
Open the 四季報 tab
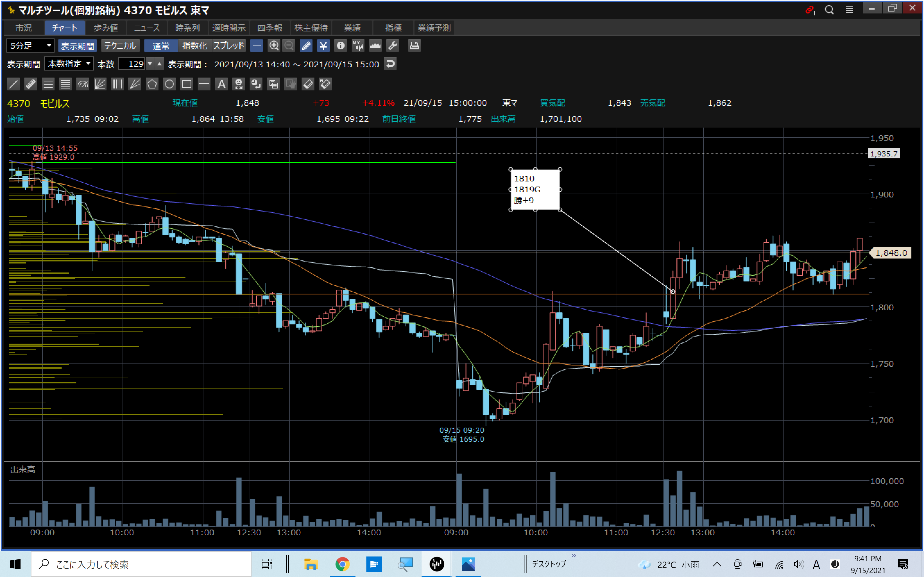[x=269, y=28]
